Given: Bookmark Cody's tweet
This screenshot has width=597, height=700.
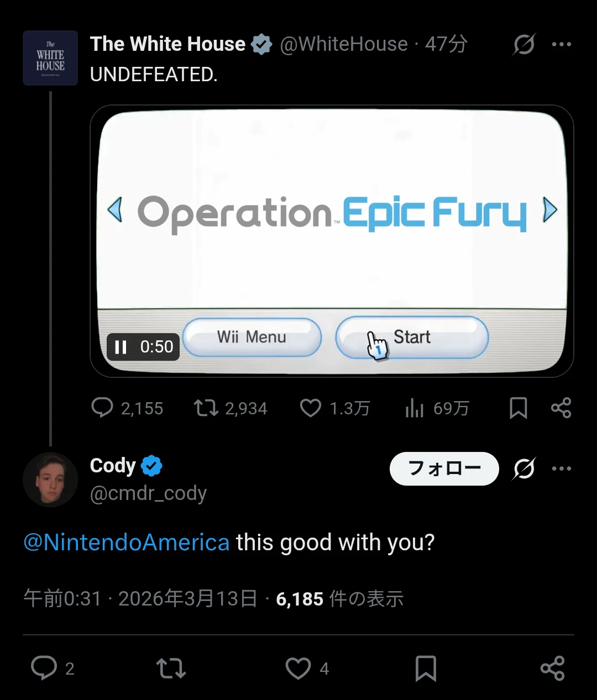Looking at the screenshot, I should coord(426,668).
